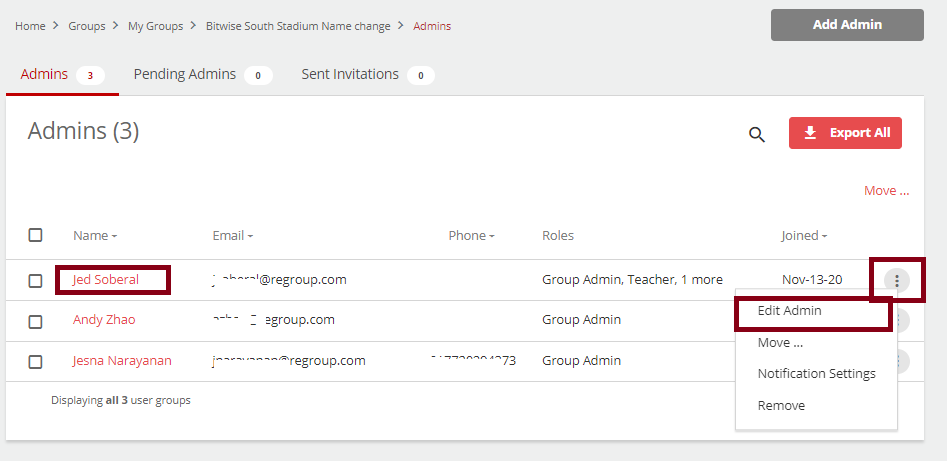The image size is (947, 461).
Task: Click Jesna Narayanan's regroup.com email
Action: pos(289,361)
